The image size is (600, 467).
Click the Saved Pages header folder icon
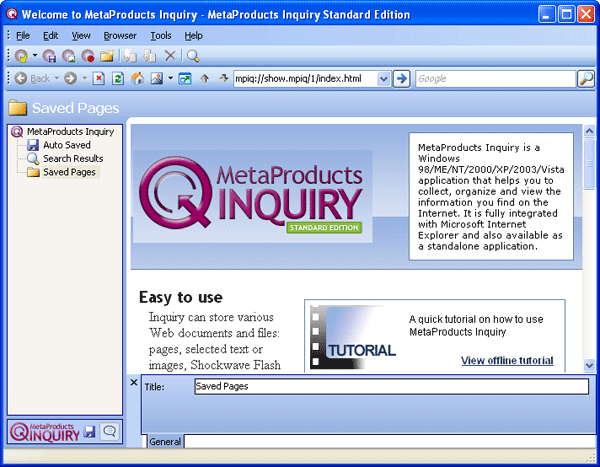18,108
